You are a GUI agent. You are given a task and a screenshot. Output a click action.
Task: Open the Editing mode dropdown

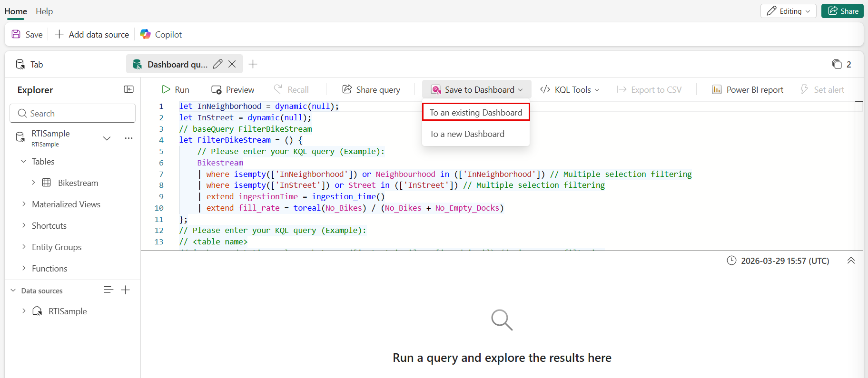(x=788, y=11)
